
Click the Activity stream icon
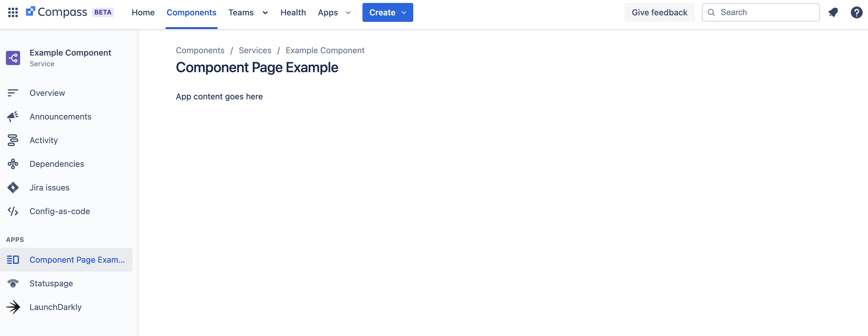(x=12, y=140)
